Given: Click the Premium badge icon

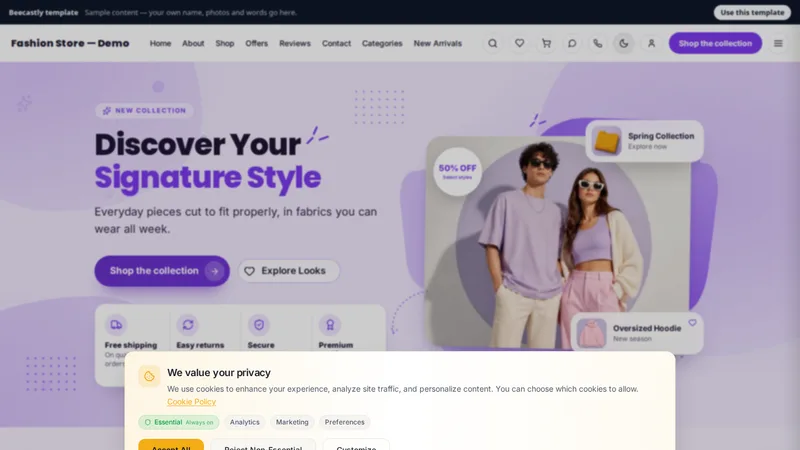Looking at the screenshot, I should tap(330, 324).
